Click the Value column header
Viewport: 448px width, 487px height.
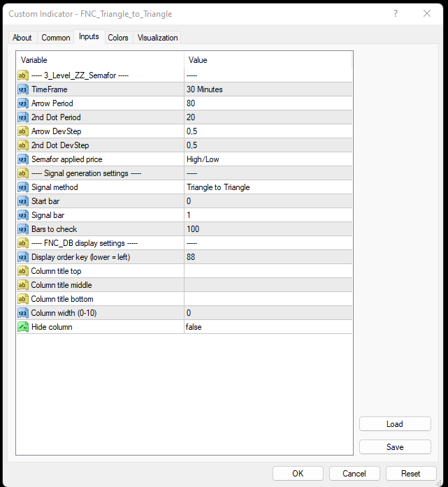coord(268,60)
